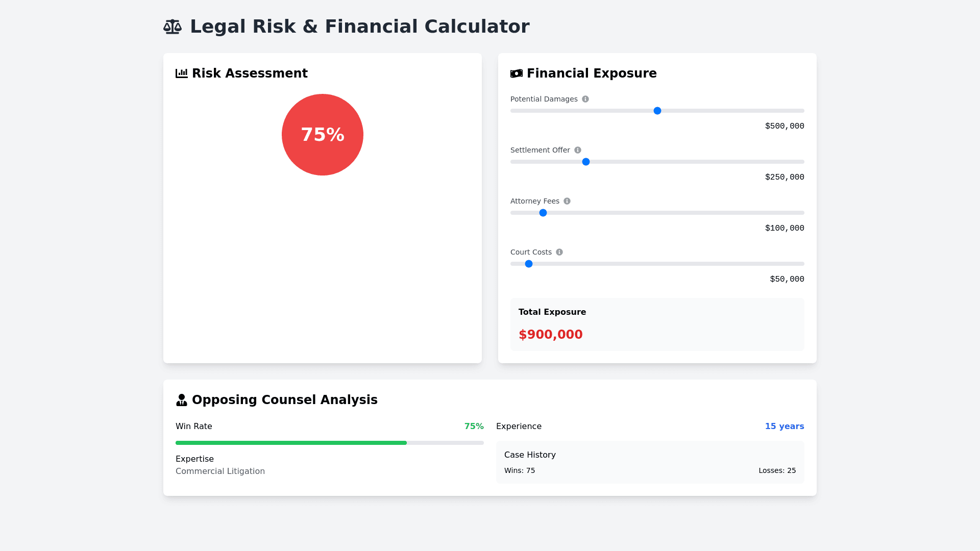Viewport: 980px width, 551px height.
Task: Click the Case History box heading
Action: click(x=530, y=455)
